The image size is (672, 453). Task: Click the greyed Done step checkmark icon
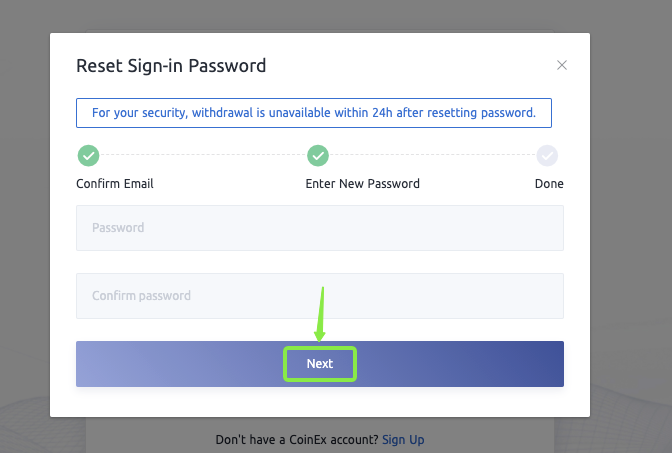click(547, 155)
